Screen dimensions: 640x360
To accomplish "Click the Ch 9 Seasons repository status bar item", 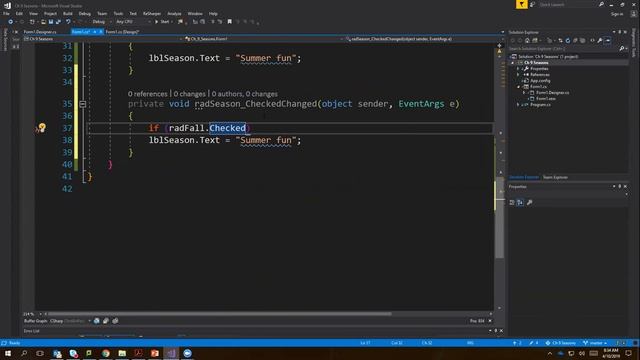I will pyautogui.click(x=560, y=343).
